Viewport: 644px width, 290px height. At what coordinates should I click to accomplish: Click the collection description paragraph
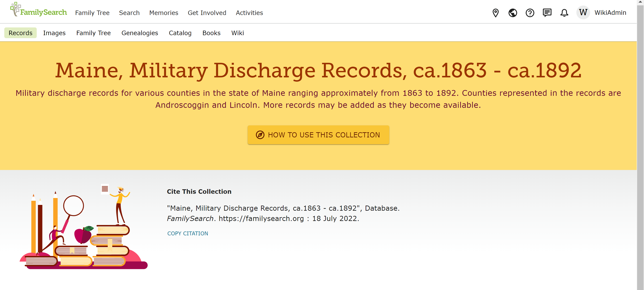click(318, 99)
